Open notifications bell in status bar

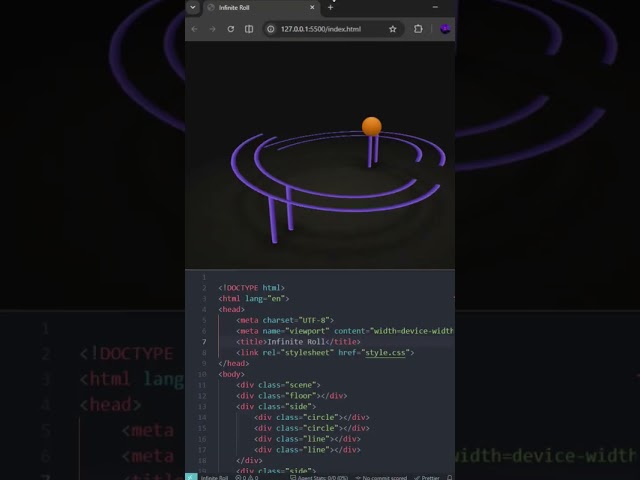(449, 477)
